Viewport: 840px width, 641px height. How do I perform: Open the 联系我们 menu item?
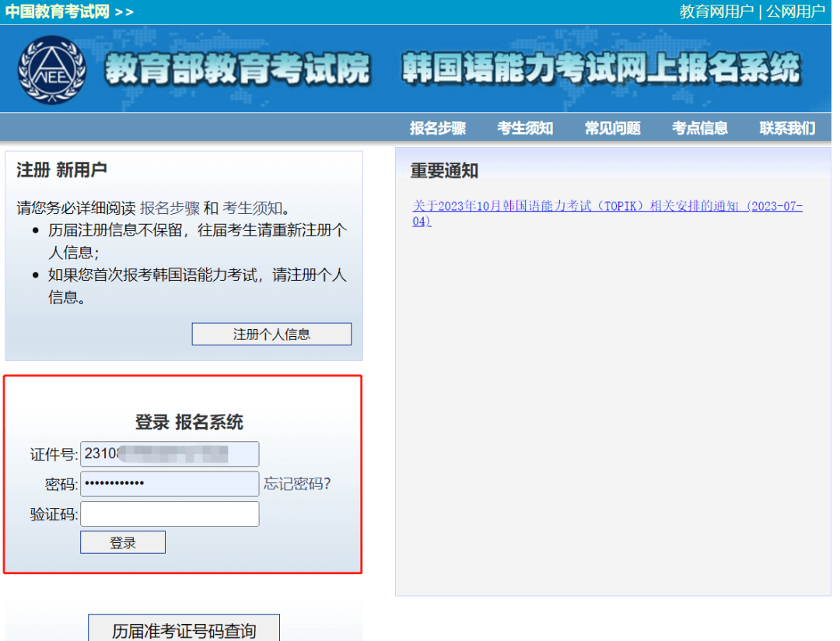[787, 128]
